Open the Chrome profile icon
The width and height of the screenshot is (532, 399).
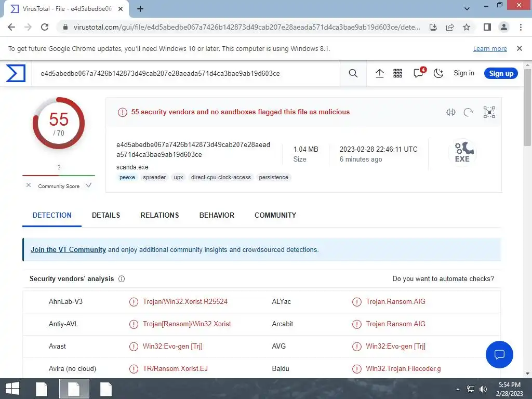pos(504,27)
